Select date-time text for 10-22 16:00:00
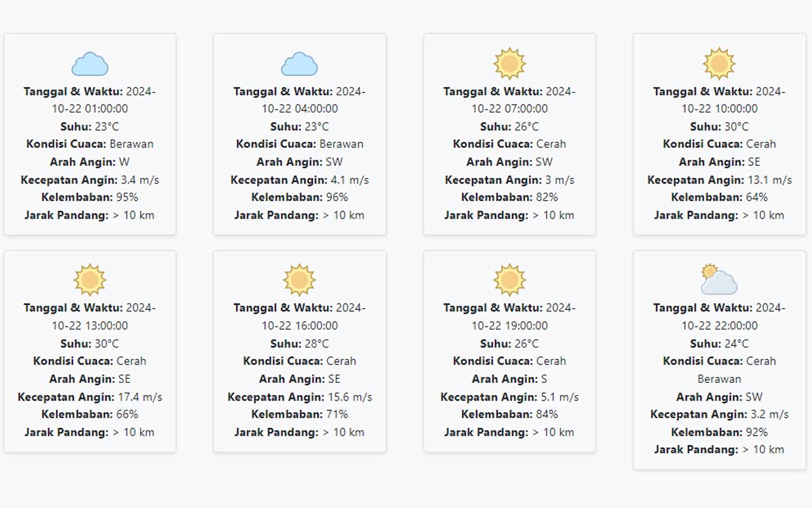 coord(299,316)
